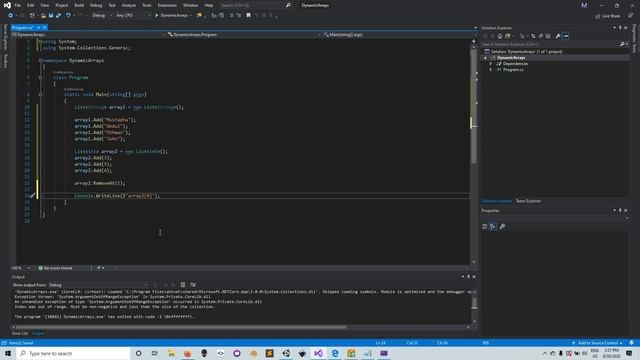Switch to the Team Explorer tab
The image size is (640, 360).
[x=528, y=201]
